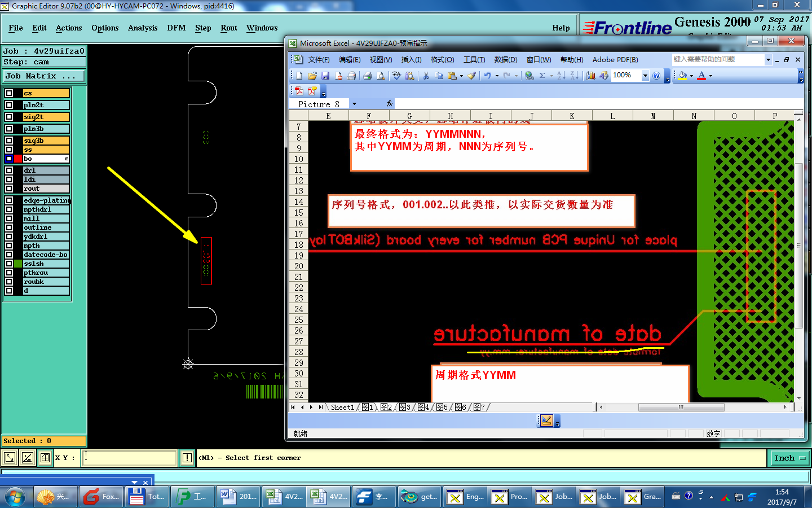
Task: Toggle the cs layer display box
Action: coord(9,93)
